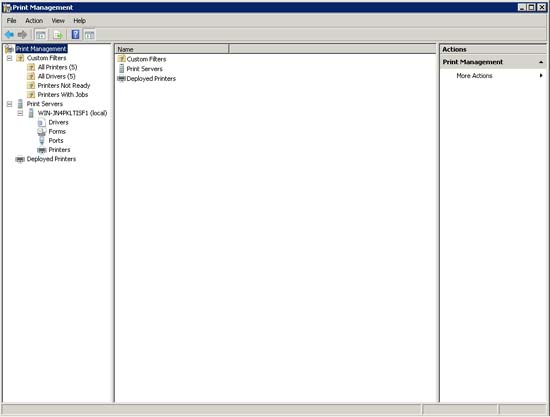This screenshot has height=417, width=550.
Task: Click the Name column header
Action: click(172, 49)
